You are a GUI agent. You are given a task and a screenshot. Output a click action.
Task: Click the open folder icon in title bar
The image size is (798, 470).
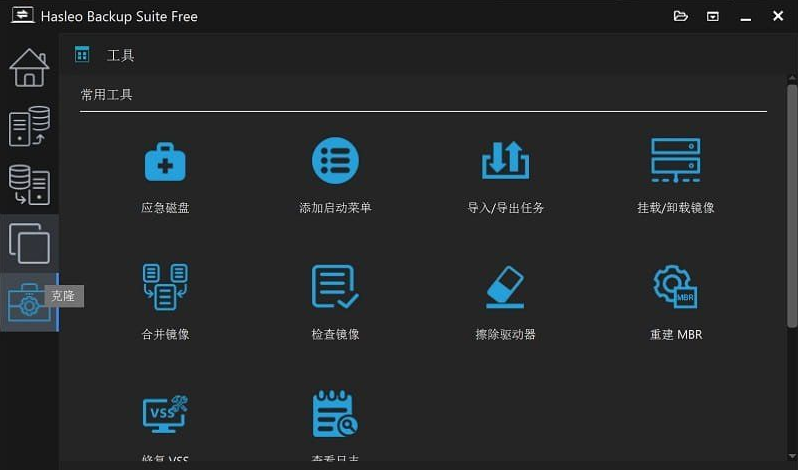pos(681,16)
